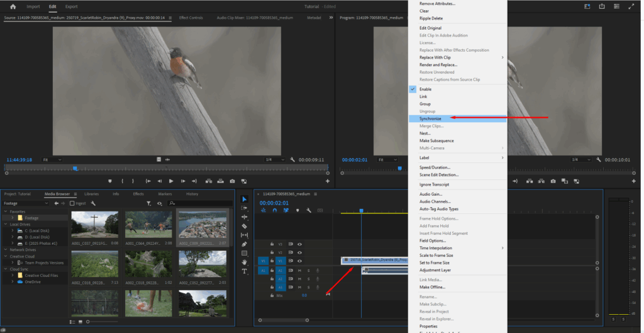The image size is (644, 333).
Task: Open Source monitor 1/4 resolution dropdown
Action: pyautogui.click(x=275, y=159)
